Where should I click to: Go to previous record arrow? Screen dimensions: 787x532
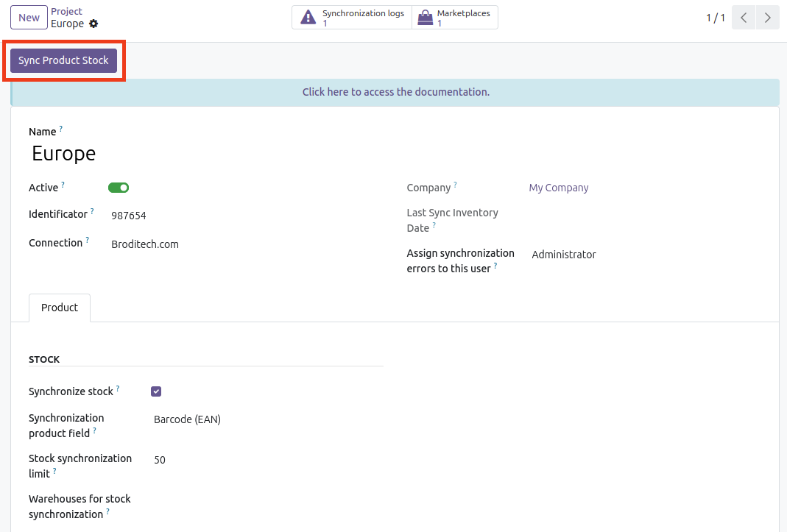744,18
